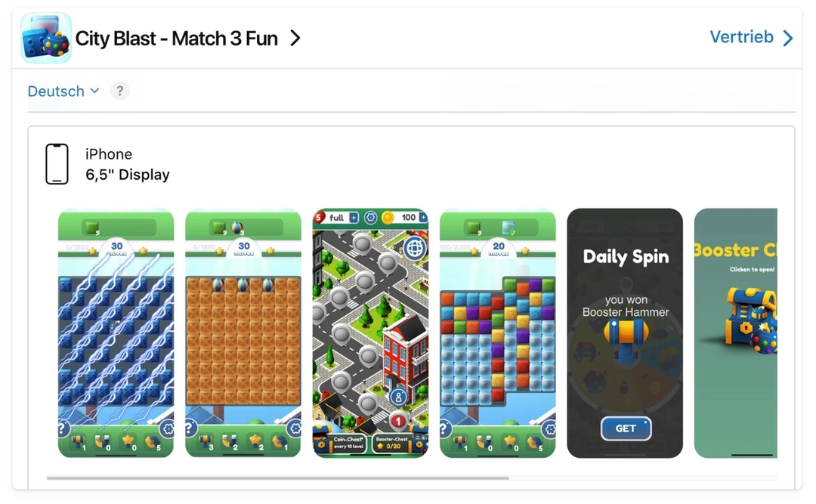816x504 pixels.
Task: Open the City Blast - Match 3 Fun title
Action: click(176, 39)
